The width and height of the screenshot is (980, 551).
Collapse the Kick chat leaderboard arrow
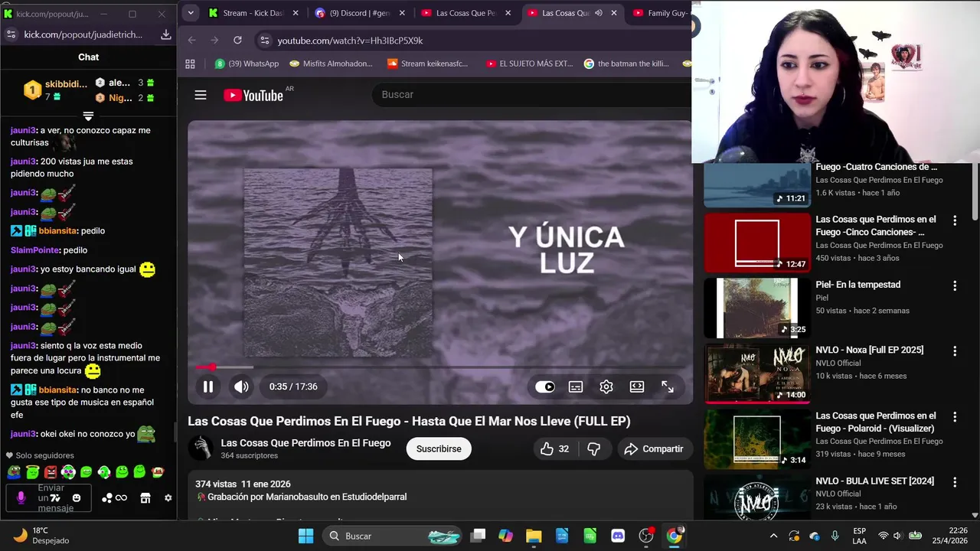(x=88, y=116)
